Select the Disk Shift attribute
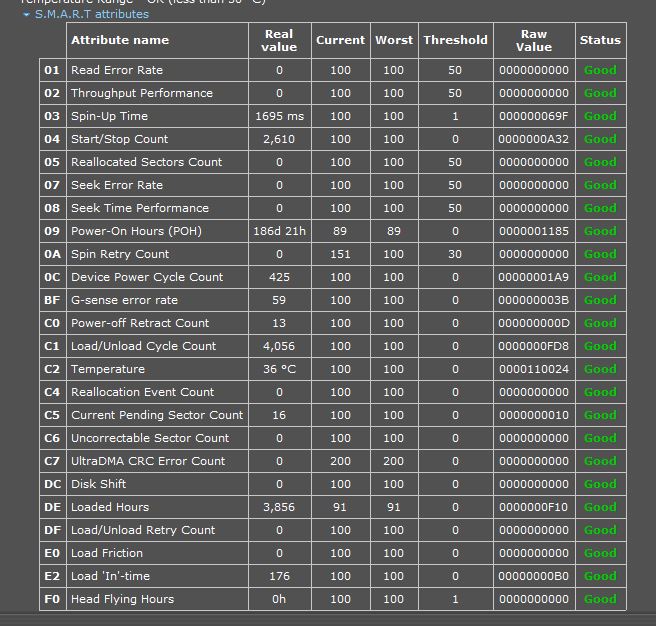Screen dimensions: 656x626 coord(98,484)
